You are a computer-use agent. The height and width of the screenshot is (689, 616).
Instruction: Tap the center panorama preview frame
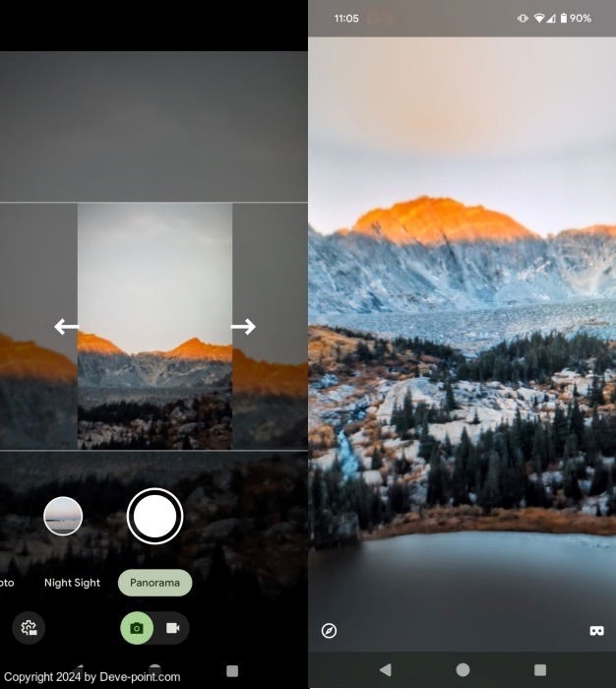pyautogui.click(x=154, y=326)
